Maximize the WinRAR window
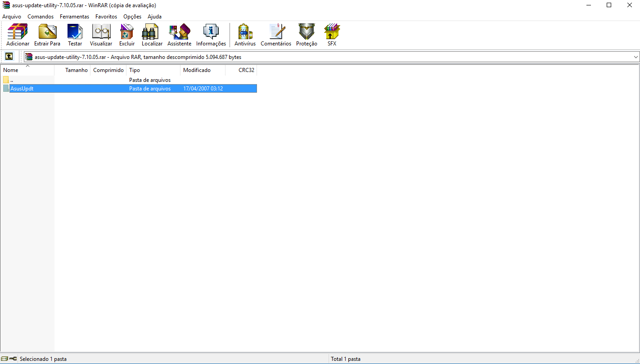640x364 pixels. coord(609,5)
